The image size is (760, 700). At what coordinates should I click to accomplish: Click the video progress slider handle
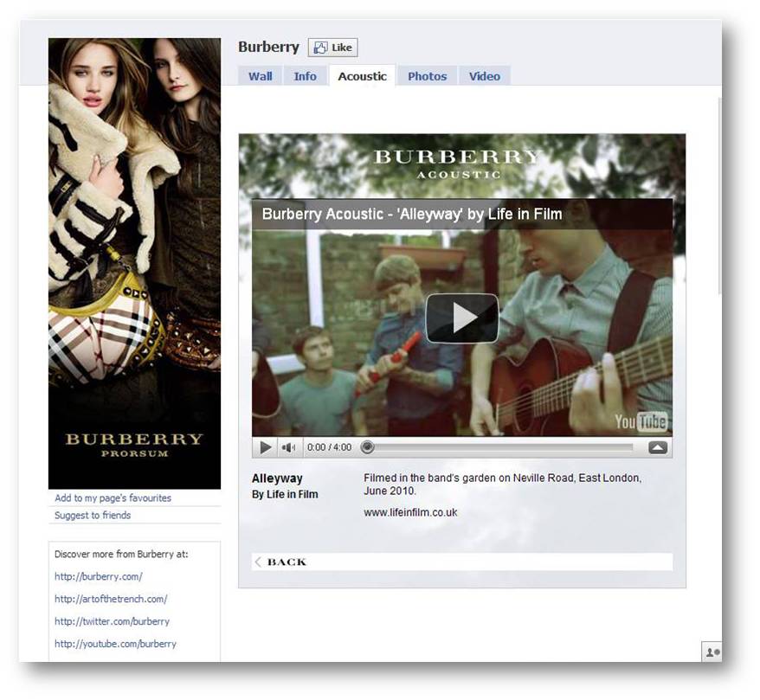[367, 446]
